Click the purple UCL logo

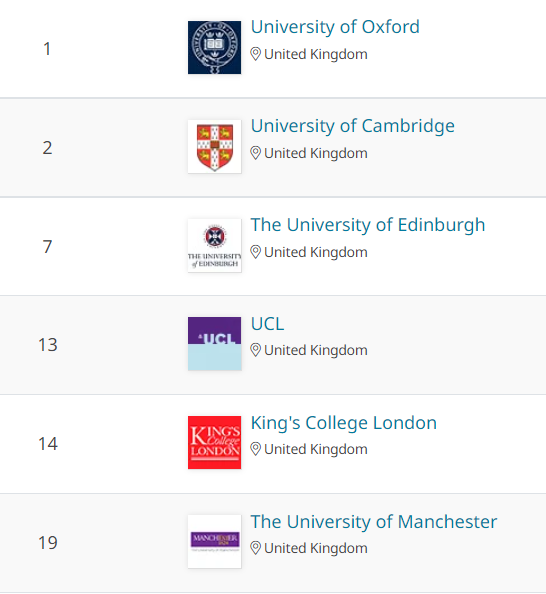[214, 344]
